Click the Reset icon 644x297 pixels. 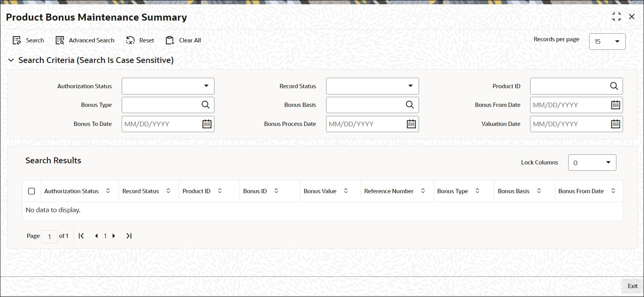130,40
